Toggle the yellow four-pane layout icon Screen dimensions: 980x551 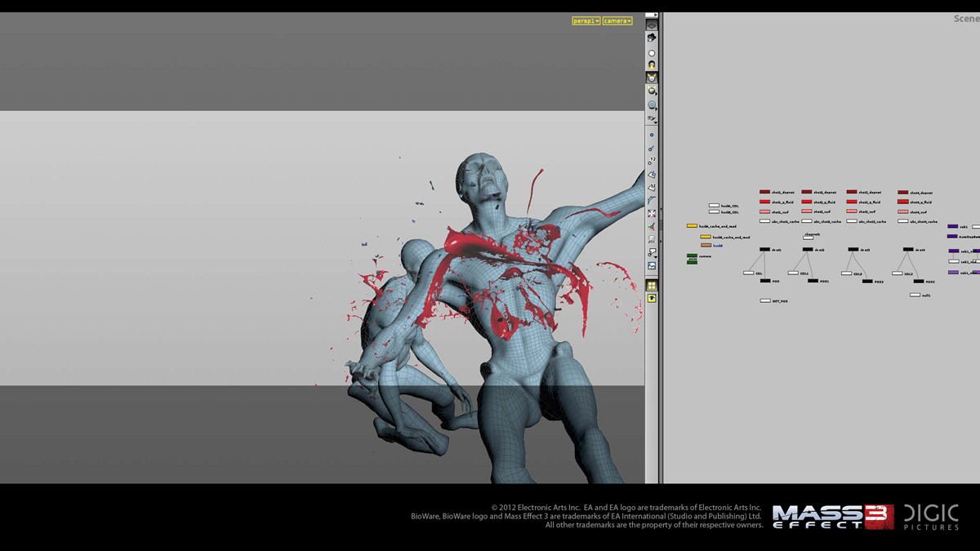[x=652, y=286]
